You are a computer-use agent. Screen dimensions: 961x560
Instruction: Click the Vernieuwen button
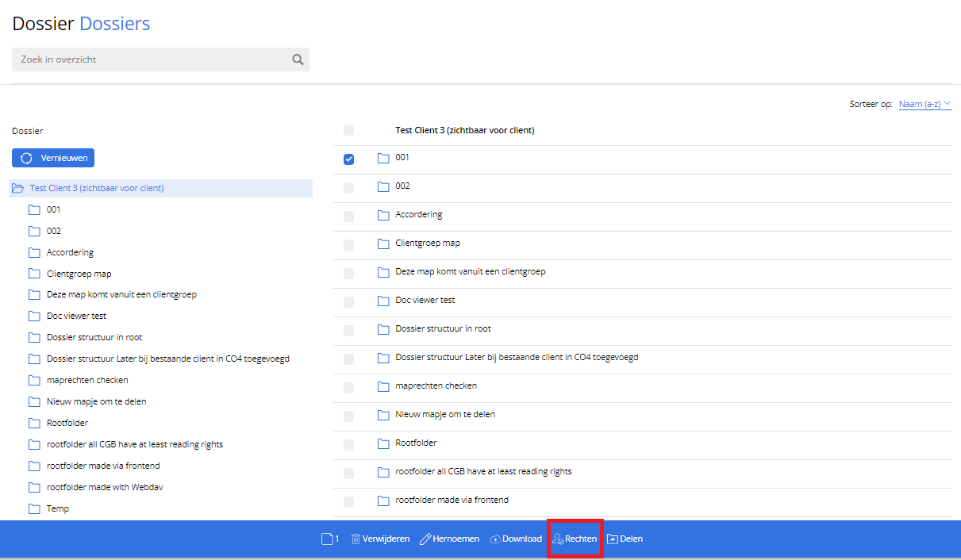click(53, 158)
